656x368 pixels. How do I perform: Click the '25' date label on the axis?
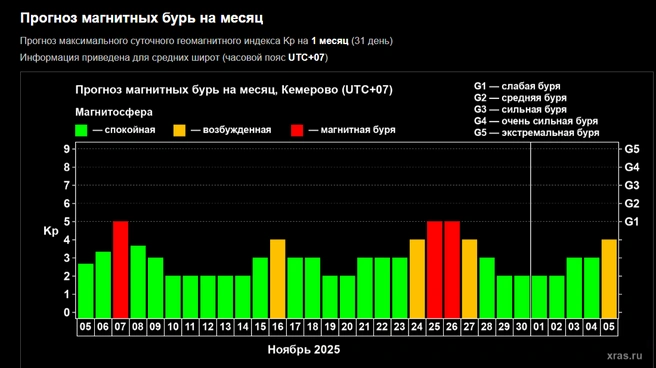click(435, 327)
